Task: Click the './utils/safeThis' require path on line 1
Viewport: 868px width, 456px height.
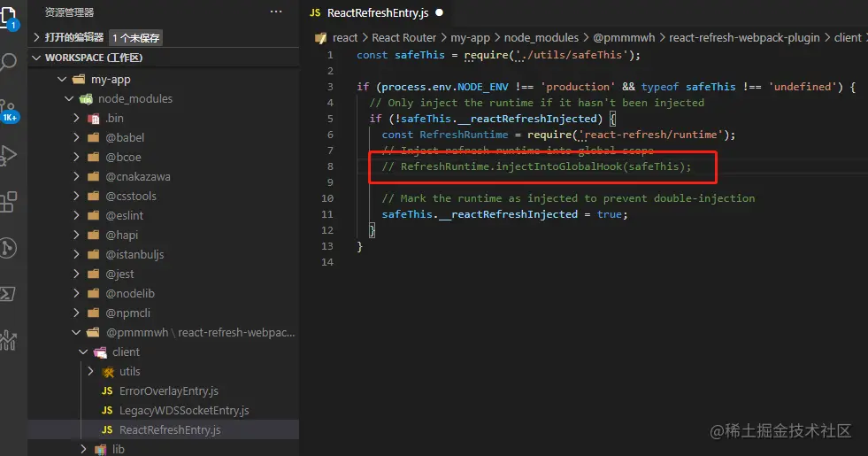Action: pyautogui.click(x=573, y=55)
